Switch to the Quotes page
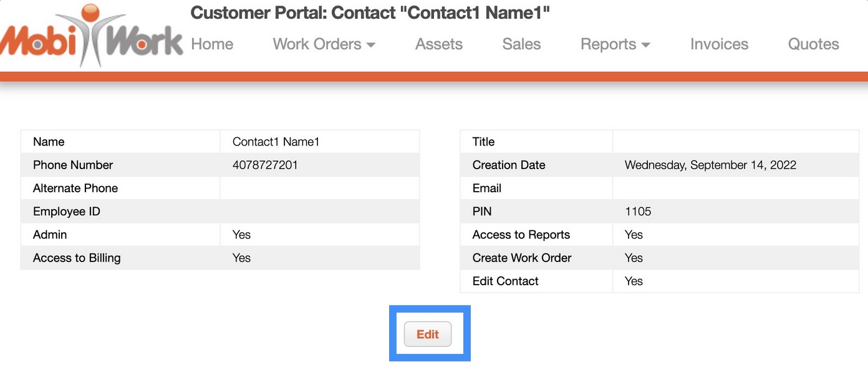This screenshot has width=868, height=377. click(x=813, y=44)
